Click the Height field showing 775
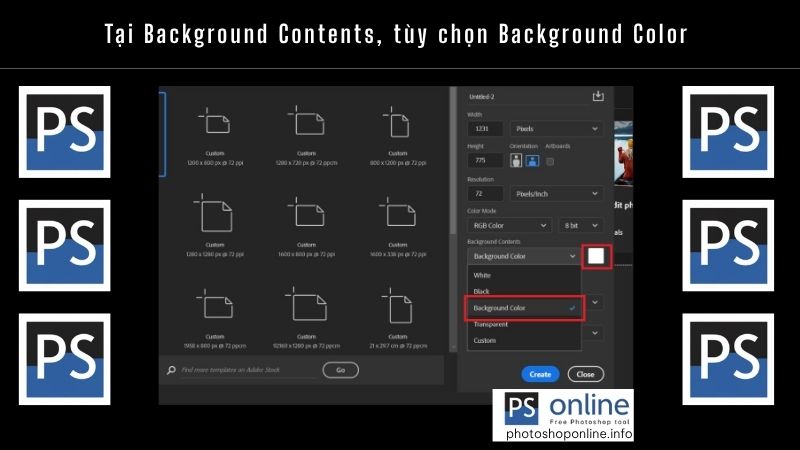The height and width of the screenshot is (450, 800). (x=485, y=160)
